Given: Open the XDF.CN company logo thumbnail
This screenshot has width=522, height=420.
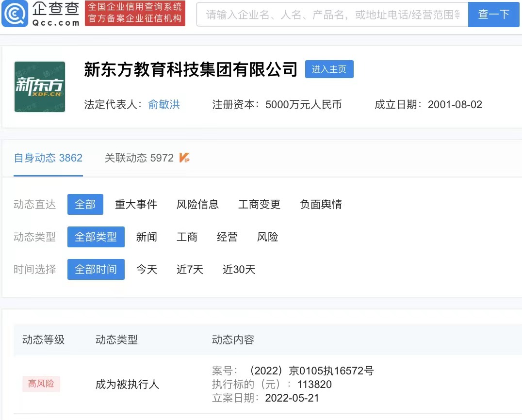Looking at the screenshot, I should [x=40, y=87].
